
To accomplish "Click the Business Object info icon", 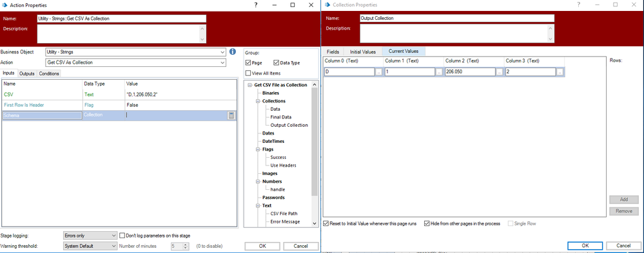I will (233, 52).
